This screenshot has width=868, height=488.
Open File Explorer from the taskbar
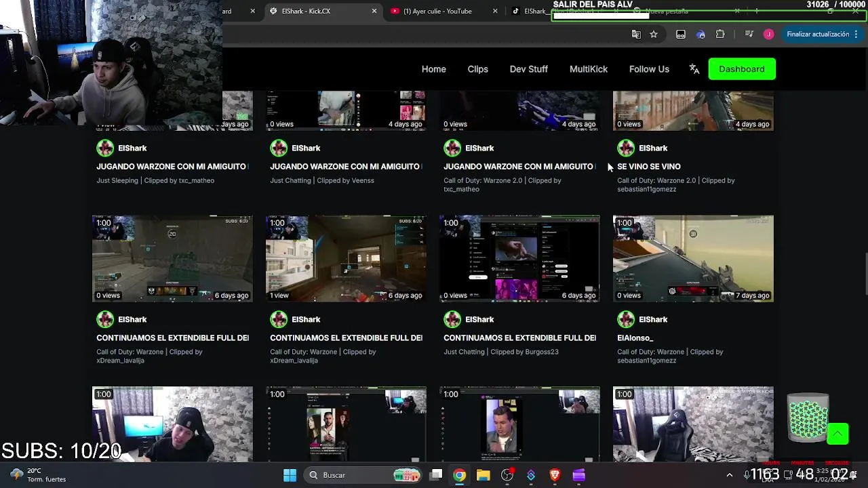483,475
